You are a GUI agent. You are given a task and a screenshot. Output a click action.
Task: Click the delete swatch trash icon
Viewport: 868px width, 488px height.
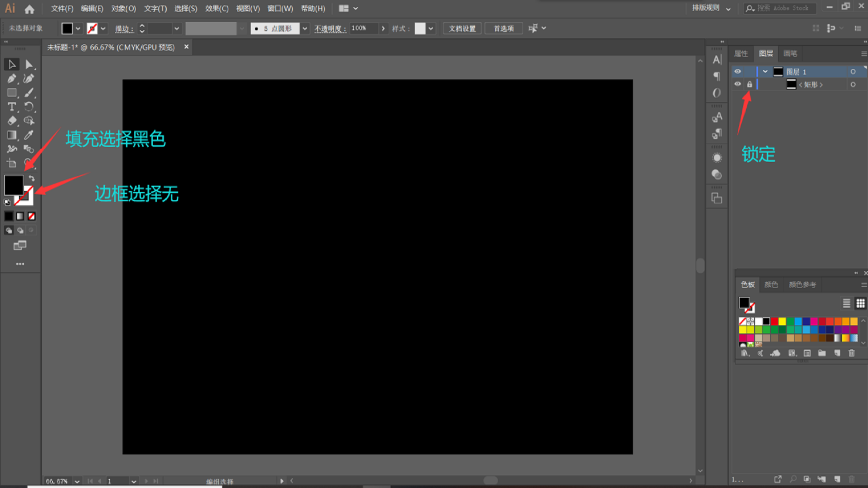click(x=852, y=353)
